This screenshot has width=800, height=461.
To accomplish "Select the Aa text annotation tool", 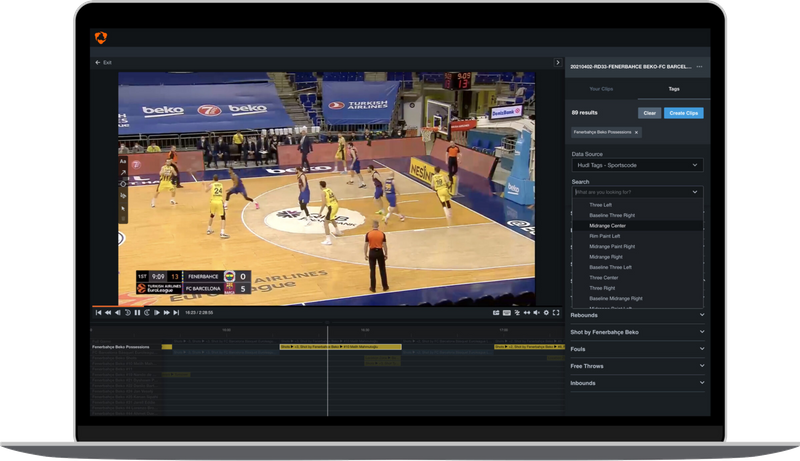I will (x=123, y=161).
